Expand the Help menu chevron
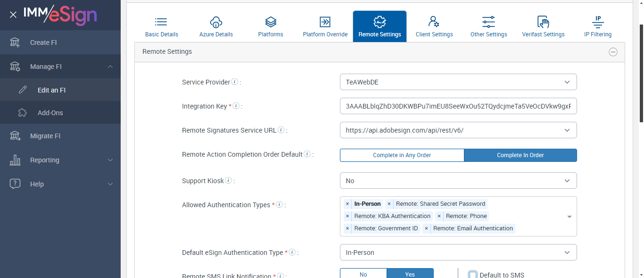The height and width of the screenshot is (278, 644). (110, 184)
